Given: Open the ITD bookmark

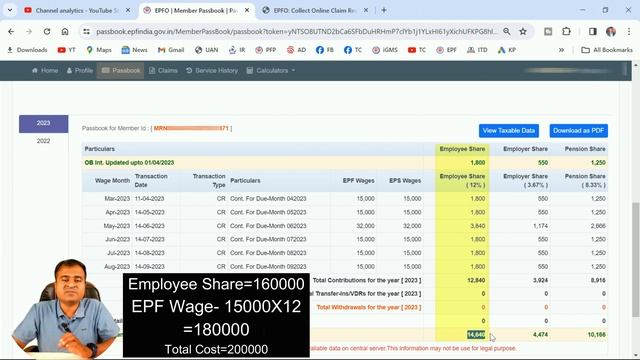Looking at the screenshot, I should [x=477, y=50].
